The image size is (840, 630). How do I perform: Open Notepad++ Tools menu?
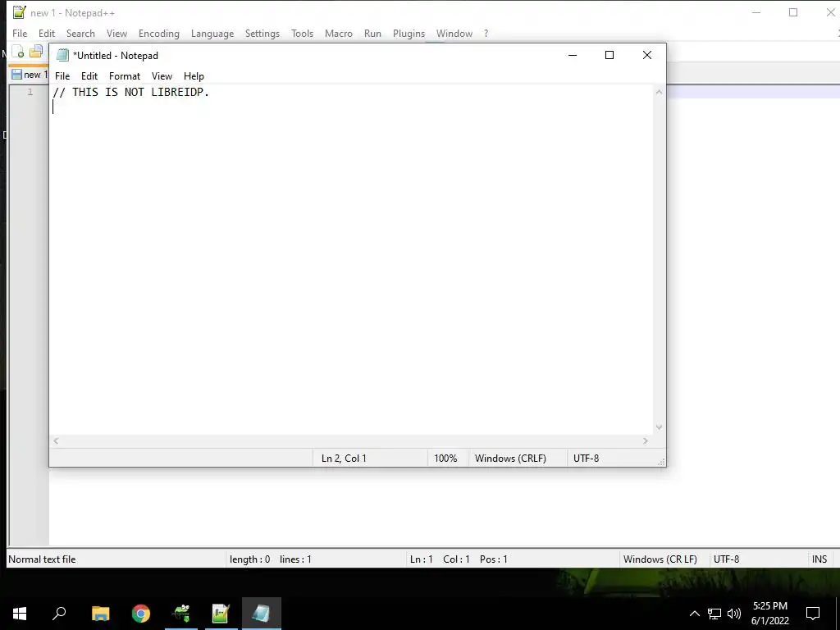click(x=302, y=33)
